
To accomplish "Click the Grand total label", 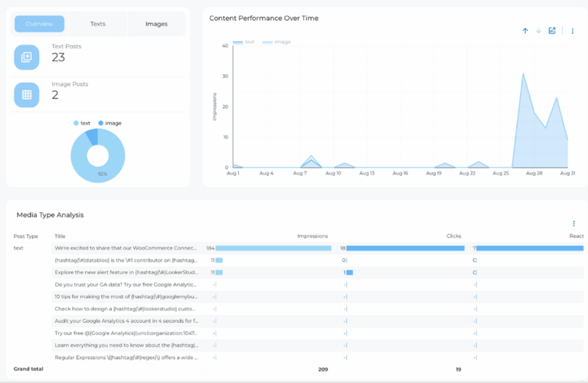I will point(28,369).
